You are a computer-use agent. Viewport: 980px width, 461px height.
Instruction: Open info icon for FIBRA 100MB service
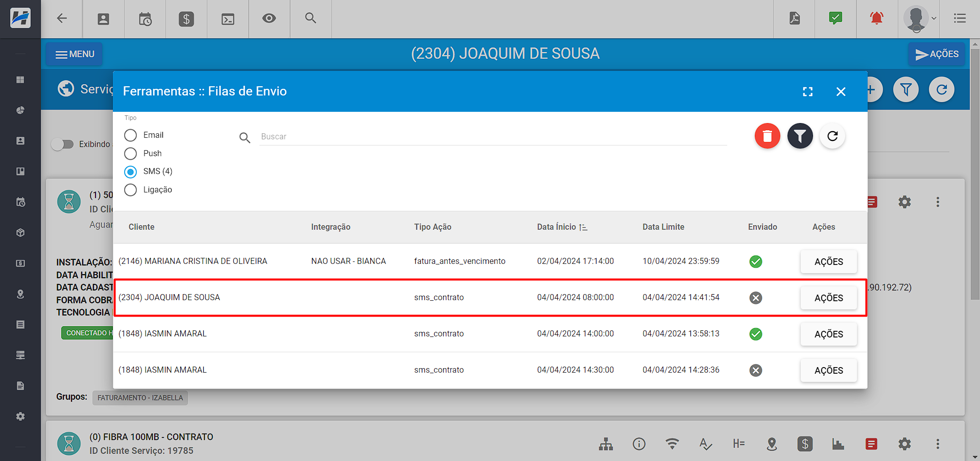pos(639,444)
